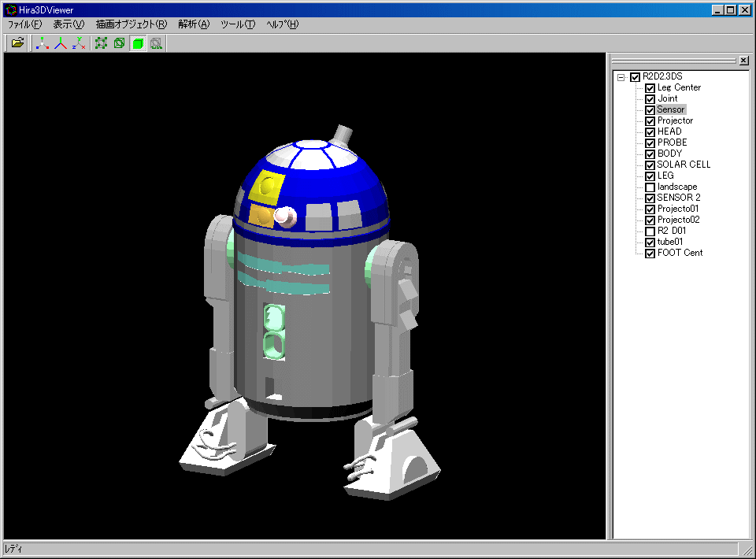This screenshot has width=756, height=559.
Task: Click the highlighted Sensor label
Action: tap(671, 110)
